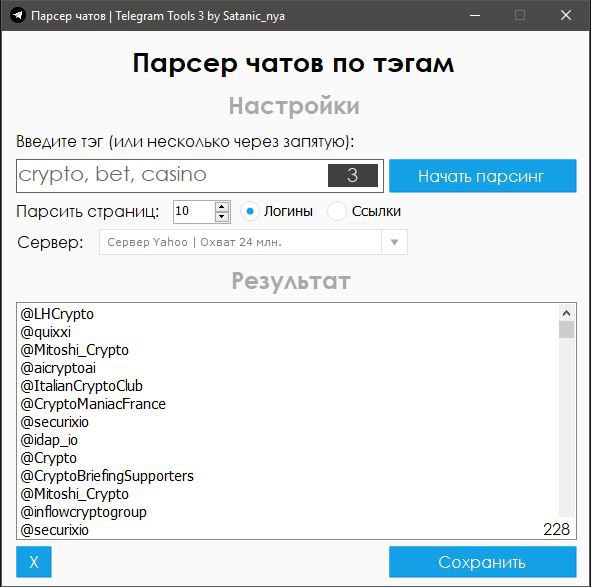Click the @inflowcryptogroup result line

[x=83, y=512]
